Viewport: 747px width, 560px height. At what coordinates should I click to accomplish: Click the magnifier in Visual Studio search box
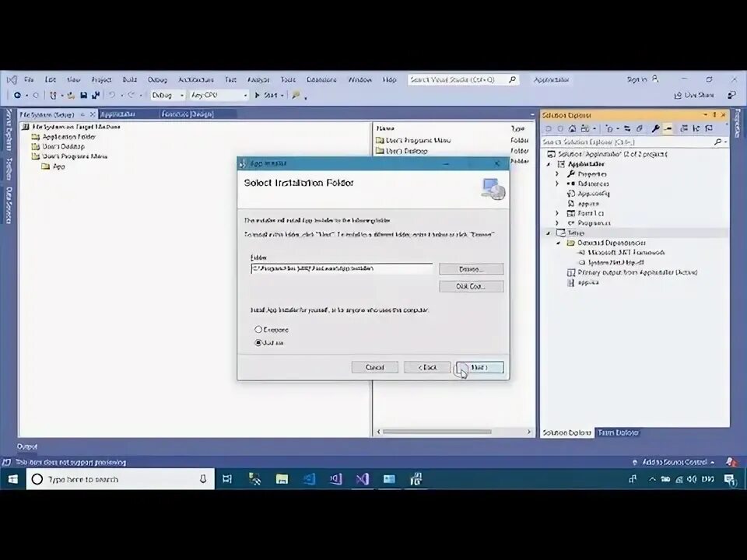(x=512, y=79)
